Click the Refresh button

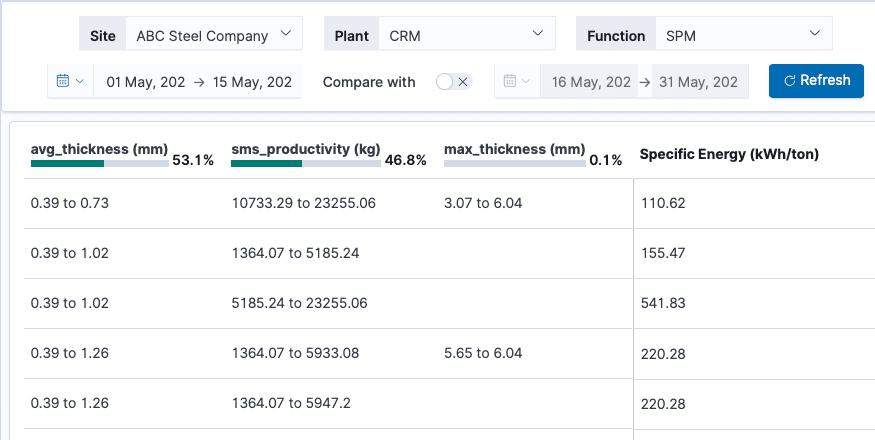[816, 81]
